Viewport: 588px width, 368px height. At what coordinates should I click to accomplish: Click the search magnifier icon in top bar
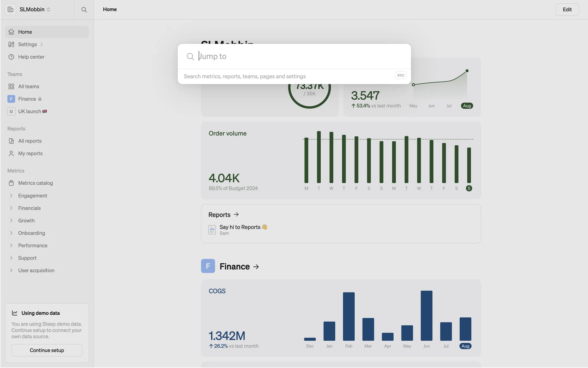(84, 10)
